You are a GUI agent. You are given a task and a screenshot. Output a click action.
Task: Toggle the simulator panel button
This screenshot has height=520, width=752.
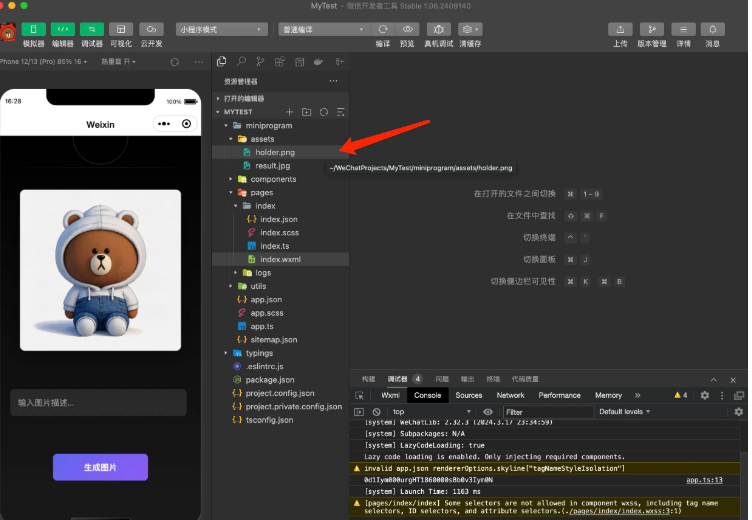coord(34,29)
